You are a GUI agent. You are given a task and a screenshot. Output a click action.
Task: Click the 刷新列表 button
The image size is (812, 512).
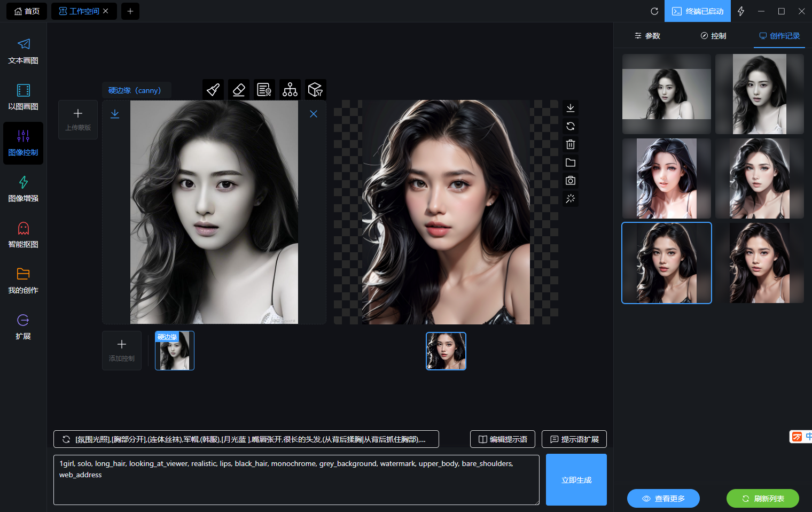(762, 499)
